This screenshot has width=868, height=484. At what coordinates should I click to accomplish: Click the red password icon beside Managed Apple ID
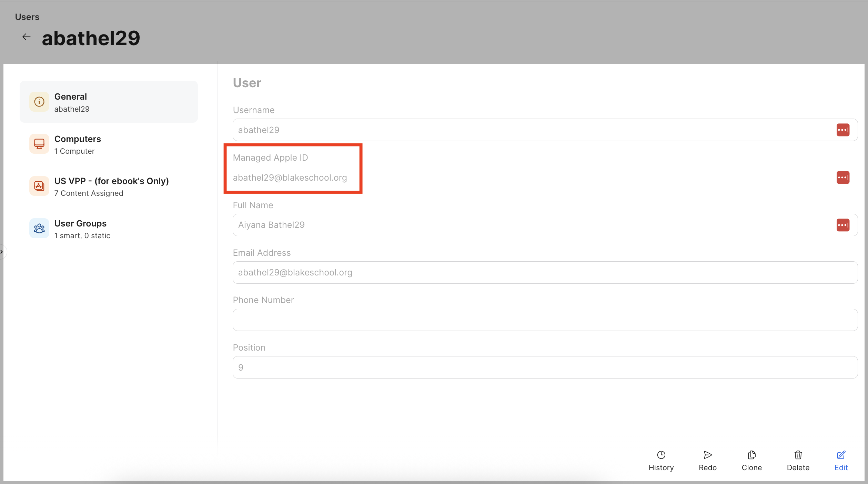(x=843, y=178)
